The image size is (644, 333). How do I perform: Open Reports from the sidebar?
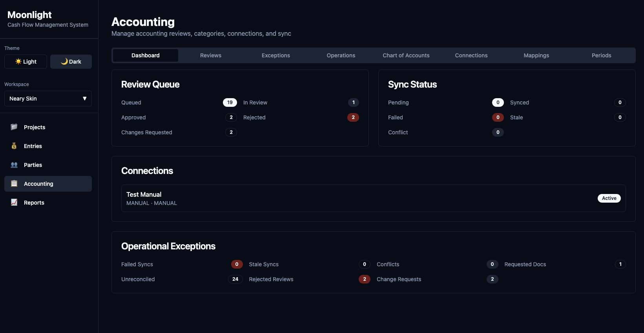click(x=48, y=203)
